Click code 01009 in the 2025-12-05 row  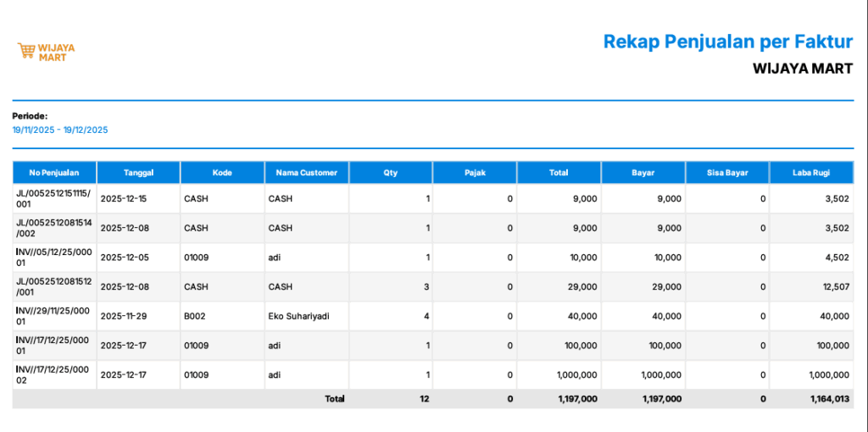(197, 258)
